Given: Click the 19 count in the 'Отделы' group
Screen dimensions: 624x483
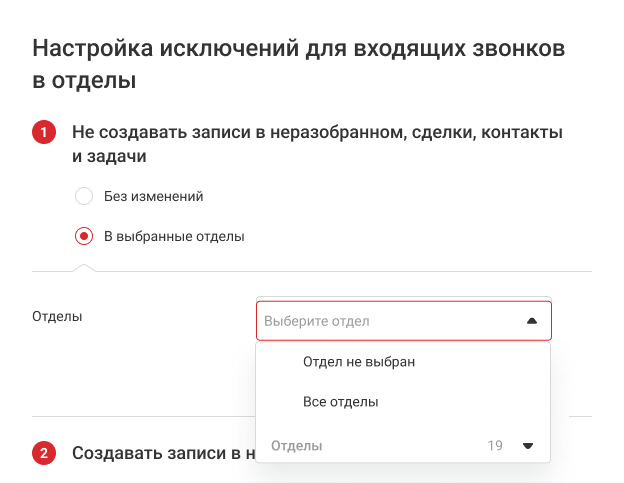Looking at the screenshot, I should coord(495,446).
